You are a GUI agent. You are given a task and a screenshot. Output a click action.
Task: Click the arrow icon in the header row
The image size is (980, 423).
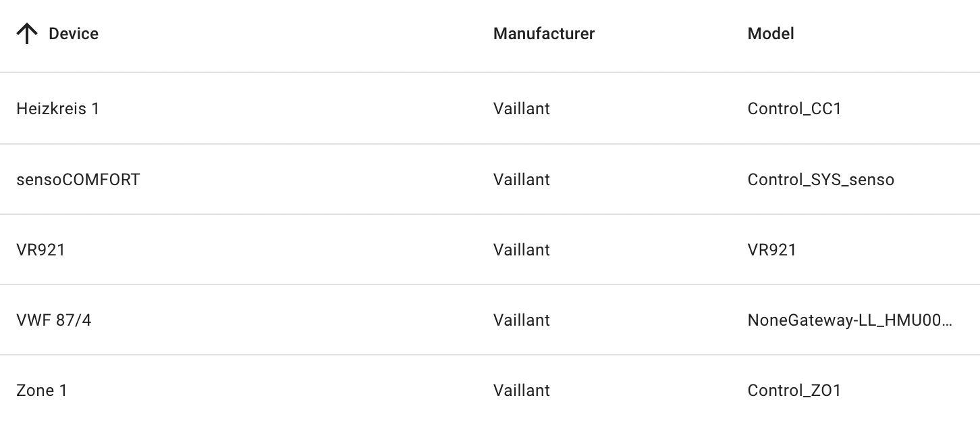click(x=27, y=32)
